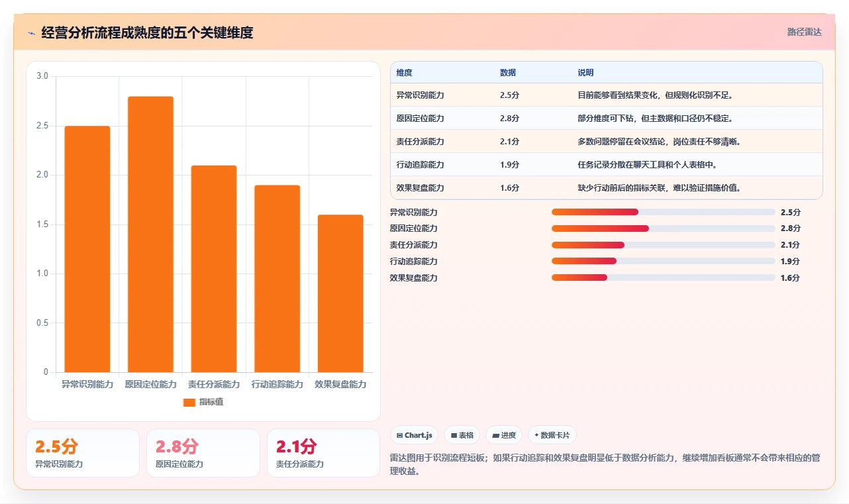This screenshot has height=504, width=849.
Task: Select the 表格 tag
Action: point(462,435)
